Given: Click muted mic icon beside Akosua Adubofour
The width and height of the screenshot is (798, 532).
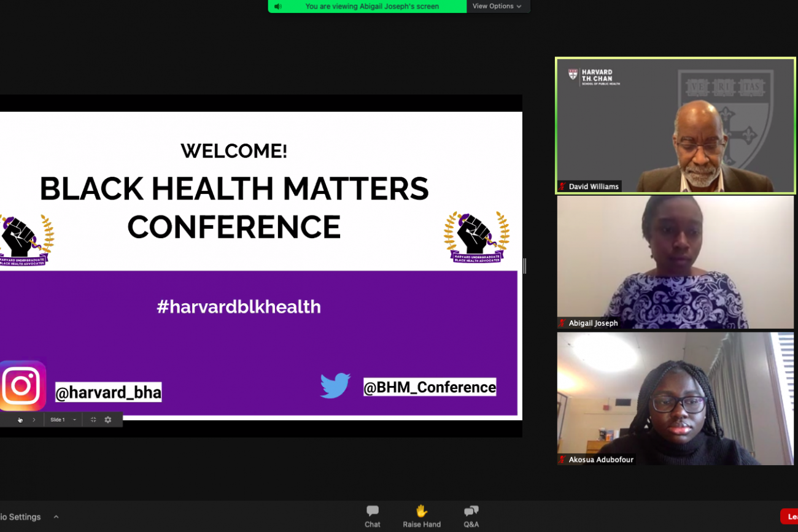Looking at the screenshot, I should (x=562, y=460).
